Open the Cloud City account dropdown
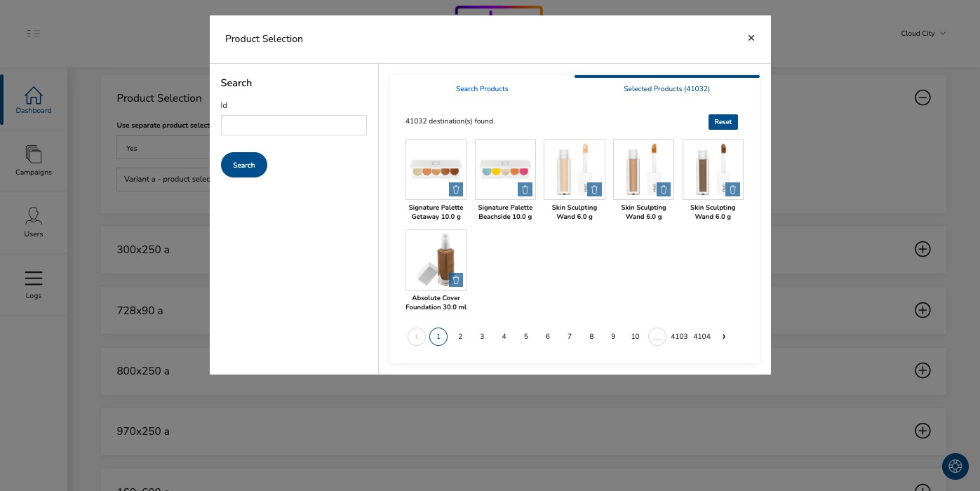Image resolution: width=980 pixels, height=491 pixels. (x=922, y=34)
